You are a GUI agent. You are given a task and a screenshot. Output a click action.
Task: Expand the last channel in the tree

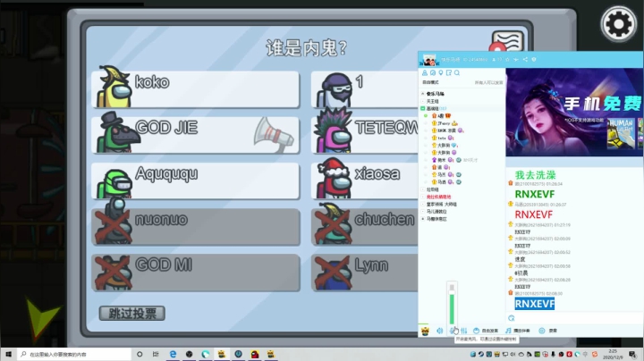click(x=422, y=219)
